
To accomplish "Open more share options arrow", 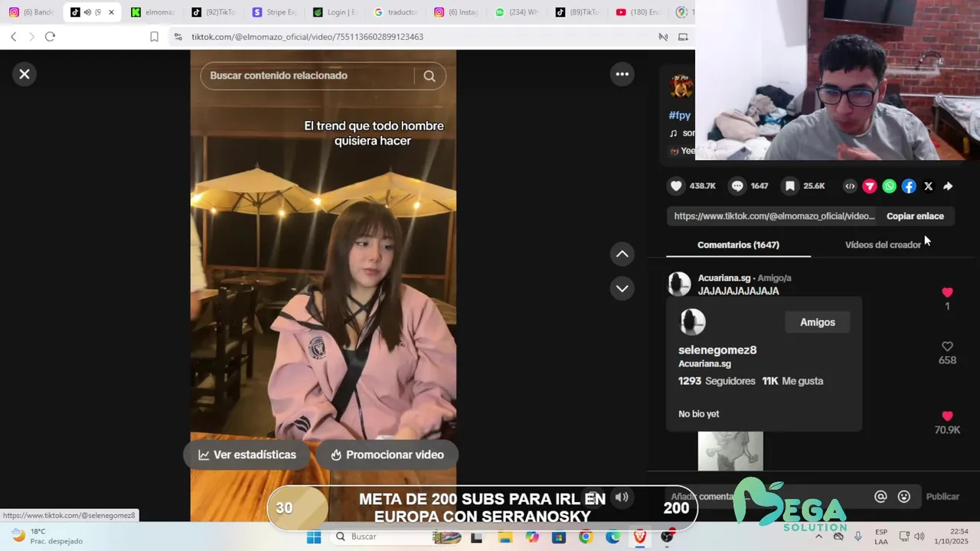I will coord(948,186).
